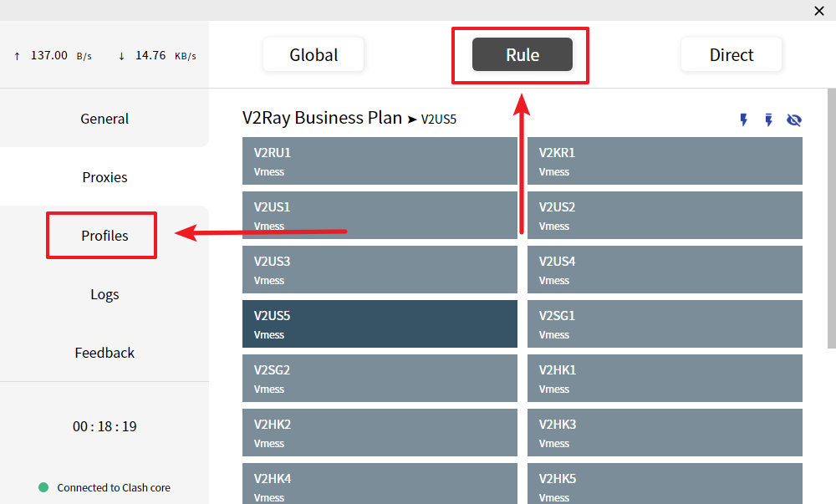Viewport: 836px width, 504px height.
Task: Collapse the V2Ray Business Plan group
Action: (x=322, y=118)
